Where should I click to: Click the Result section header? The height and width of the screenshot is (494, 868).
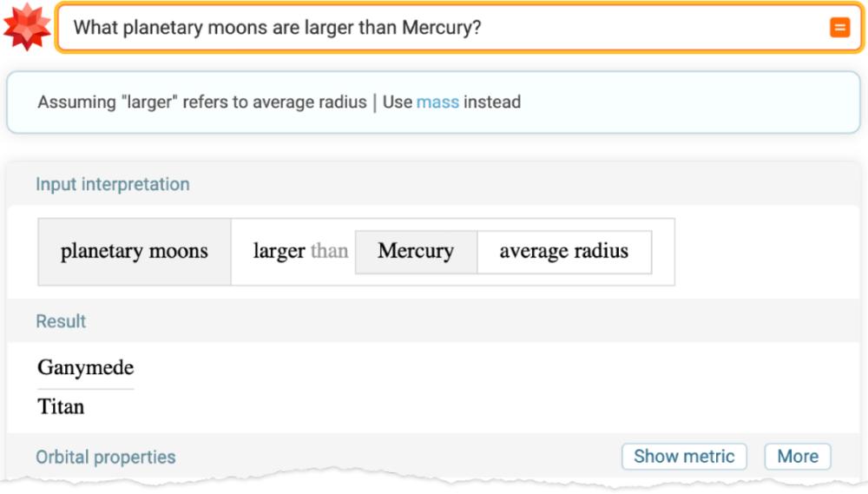(x=61, y=321)
